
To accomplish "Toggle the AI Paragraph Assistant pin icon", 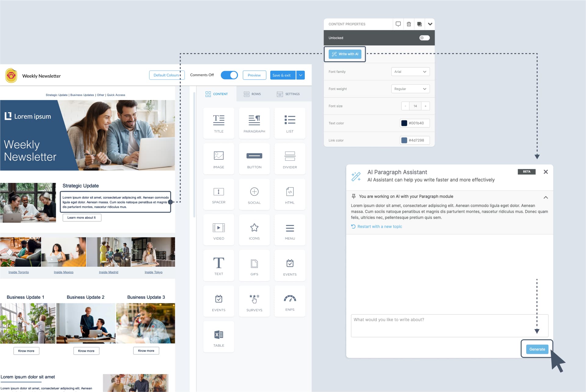I will 354,196.
